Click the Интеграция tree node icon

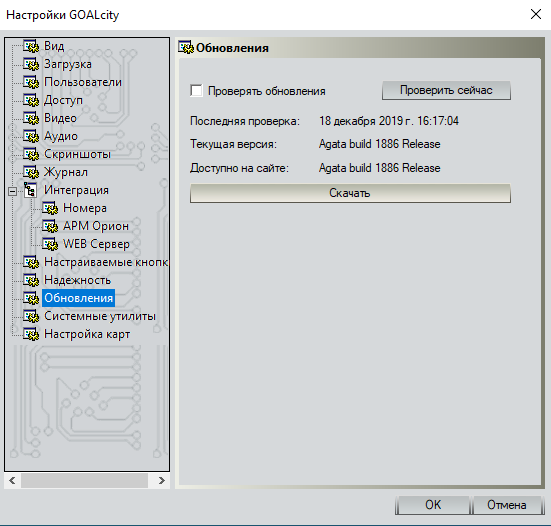[30, 190]
